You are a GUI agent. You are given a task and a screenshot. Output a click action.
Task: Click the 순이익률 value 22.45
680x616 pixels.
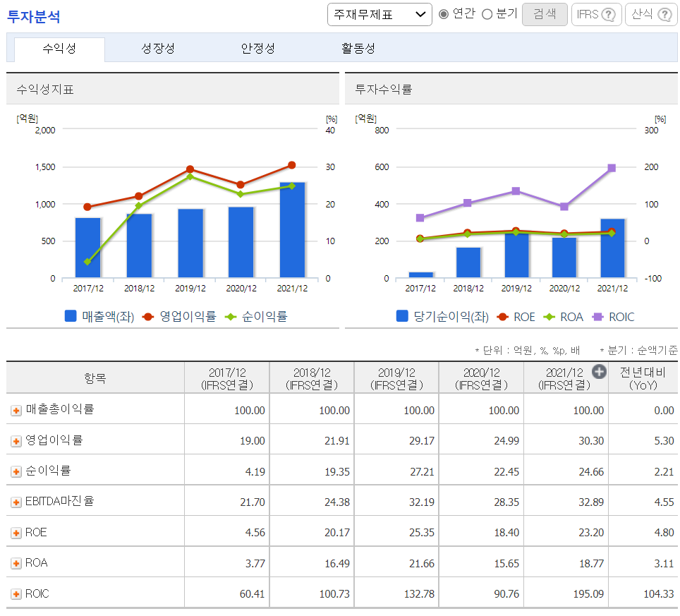[506, 471]
